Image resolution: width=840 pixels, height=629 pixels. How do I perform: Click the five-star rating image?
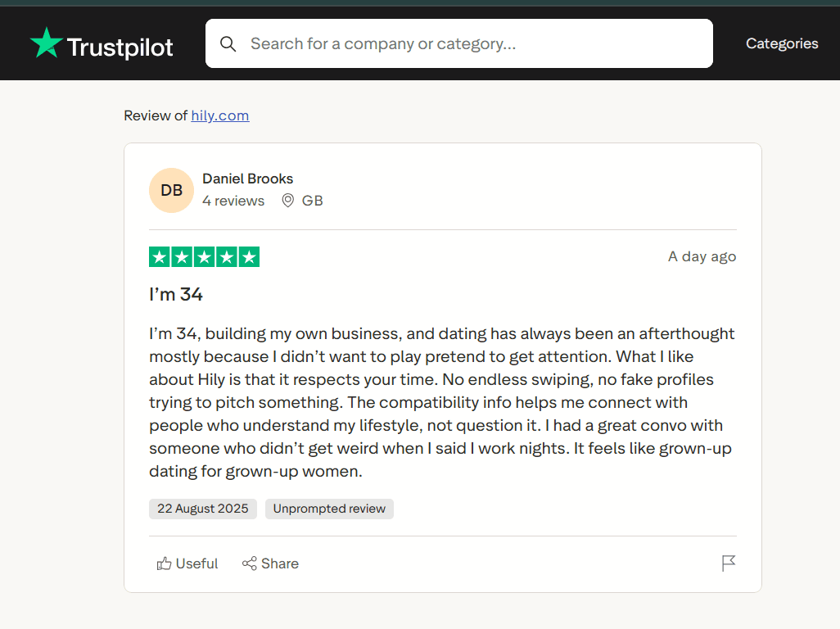click(x=204, y=257)
